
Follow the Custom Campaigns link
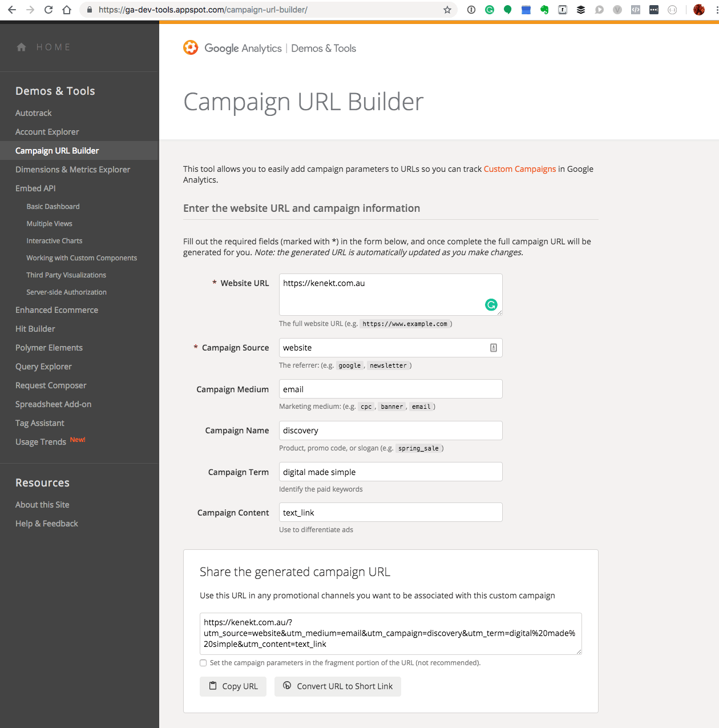click(520, 169)
